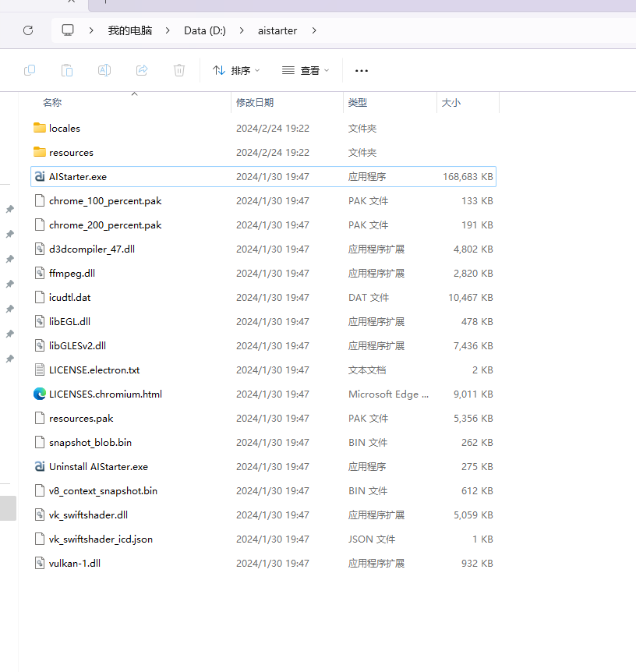Screen dimensions: 636x672
Task: Sort by the 大小 column header
Action: 450,102
